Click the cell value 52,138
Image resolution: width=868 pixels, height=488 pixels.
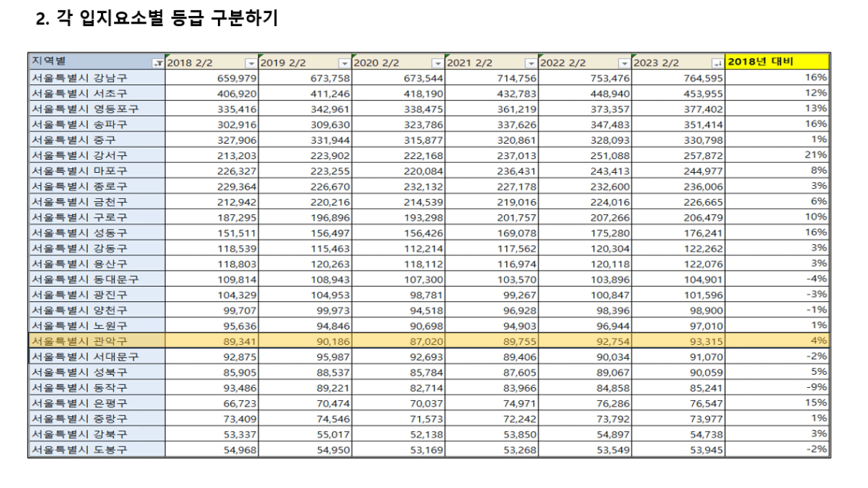coord(427,434)
